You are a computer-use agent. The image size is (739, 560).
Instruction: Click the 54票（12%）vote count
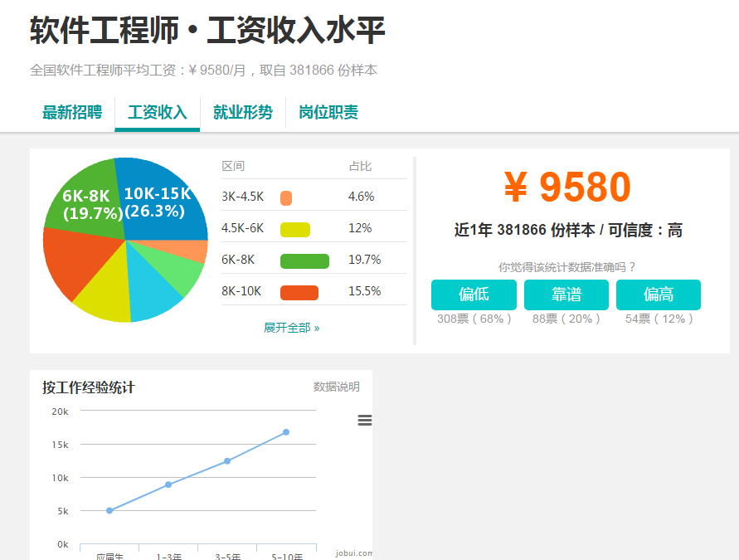coord(659,319)
